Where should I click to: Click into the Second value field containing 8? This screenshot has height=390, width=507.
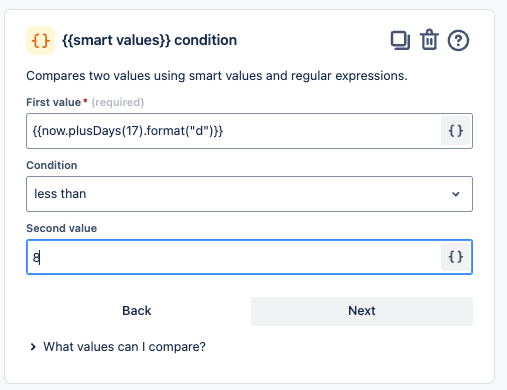click(x=233, y=257)
